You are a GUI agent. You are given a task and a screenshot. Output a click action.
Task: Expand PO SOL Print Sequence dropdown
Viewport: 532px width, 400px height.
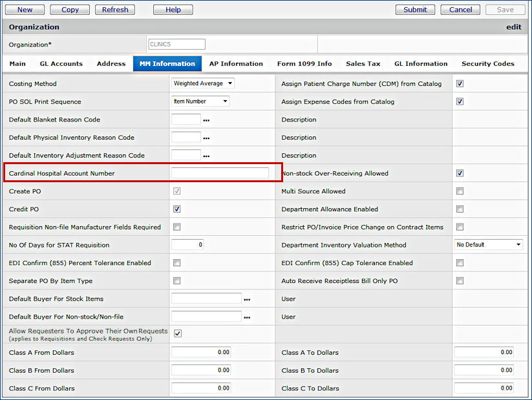[200, 101]
